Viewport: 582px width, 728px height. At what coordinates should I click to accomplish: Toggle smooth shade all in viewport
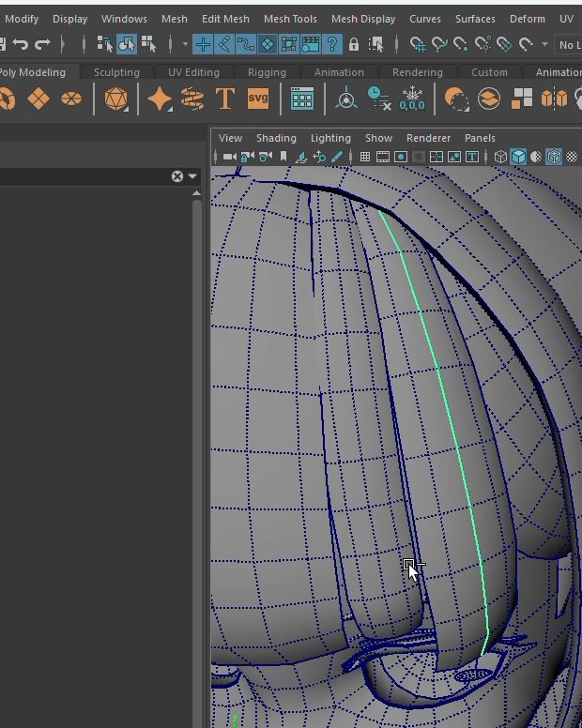(x=518, y=157)
